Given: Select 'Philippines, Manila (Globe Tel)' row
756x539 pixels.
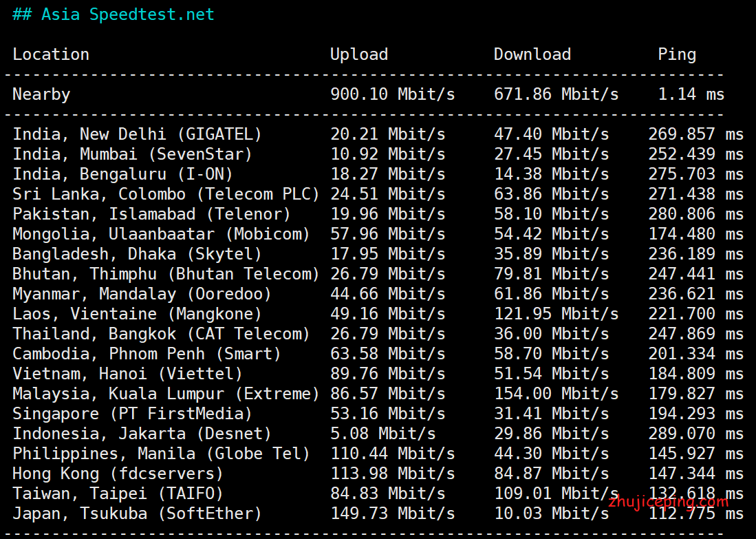Looking at the screenshot, I should pyautogui.click(x=378, y=454).
